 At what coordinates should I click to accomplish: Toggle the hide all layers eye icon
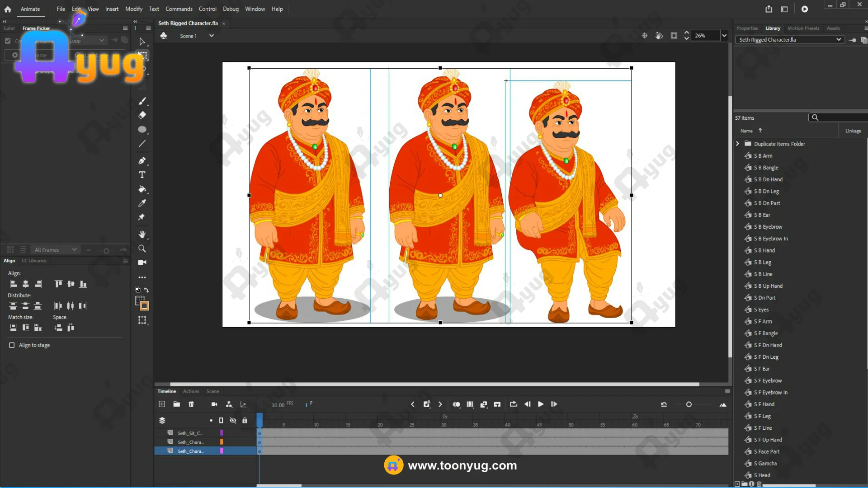[x=233, y=420]
